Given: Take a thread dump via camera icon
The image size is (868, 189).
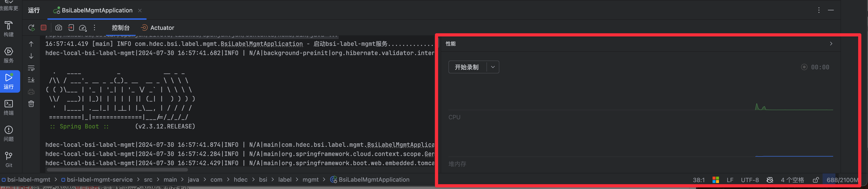Looking at the screenshot, I should [x=59, y=28].
